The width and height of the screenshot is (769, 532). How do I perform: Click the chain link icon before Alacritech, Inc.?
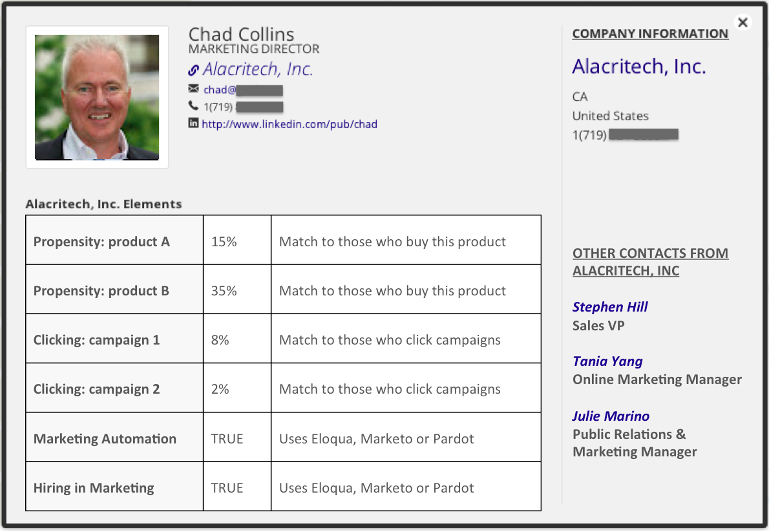(x=193, y=69)
